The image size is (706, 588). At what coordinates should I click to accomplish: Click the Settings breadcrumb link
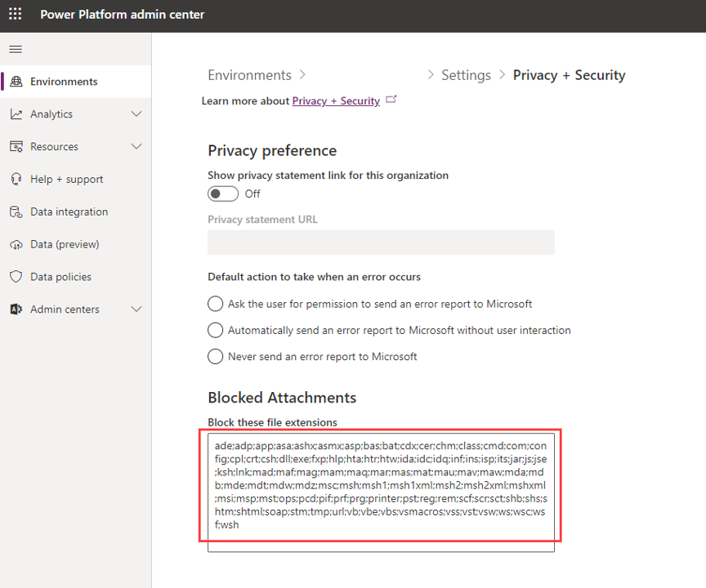(x=466, y=75)
